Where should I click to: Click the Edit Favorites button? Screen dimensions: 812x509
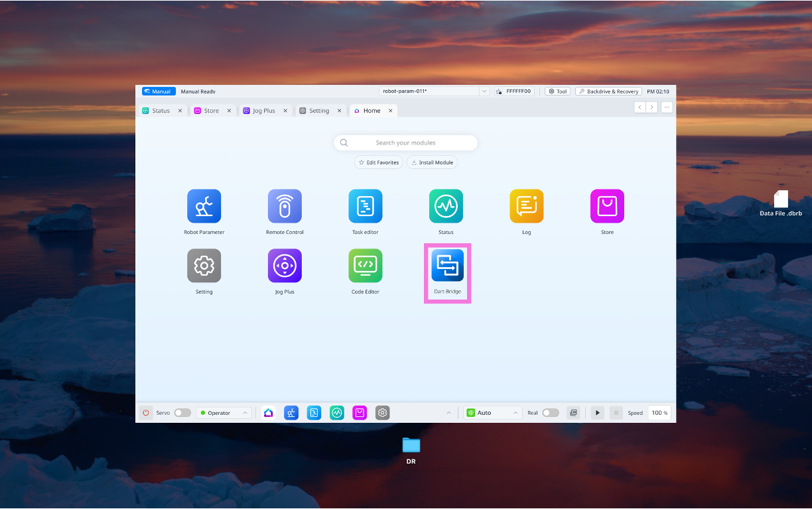pos(378,162)
